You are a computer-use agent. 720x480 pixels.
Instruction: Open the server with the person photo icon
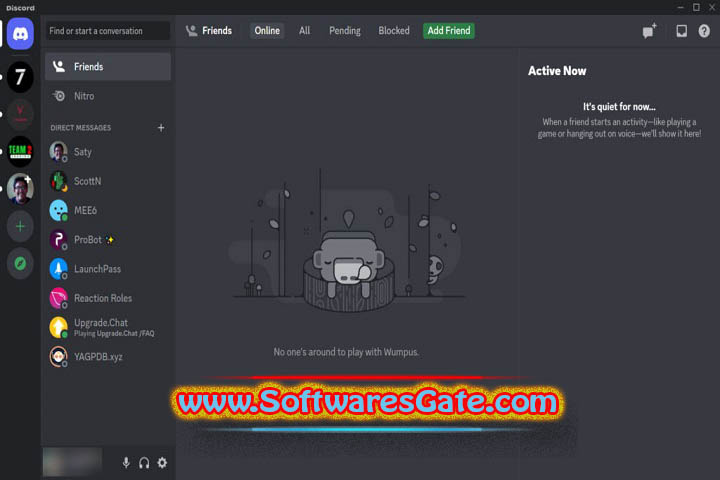click(x=20, y=188)
